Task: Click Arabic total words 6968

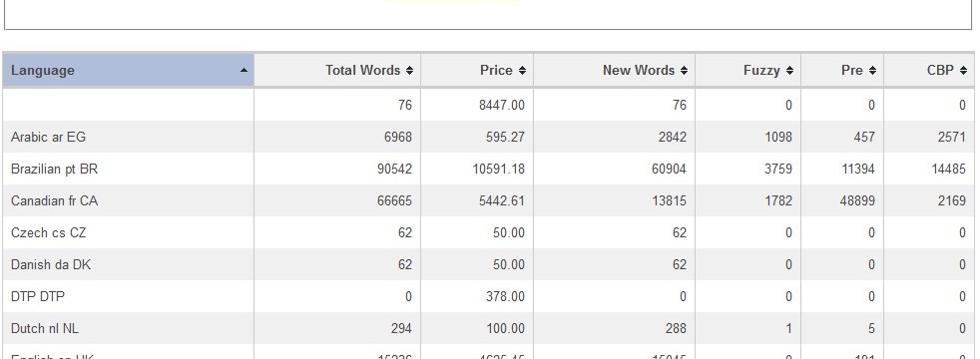Action: pos(398,137)
